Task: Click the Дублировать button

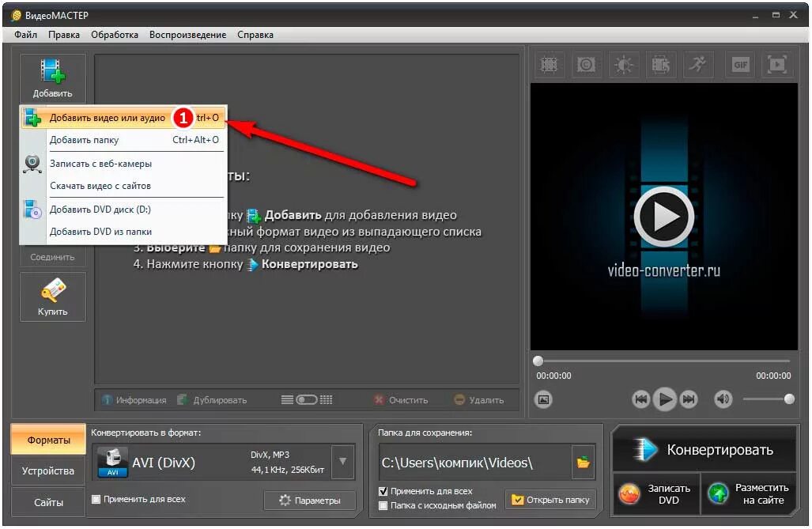Action: [213, 400]
